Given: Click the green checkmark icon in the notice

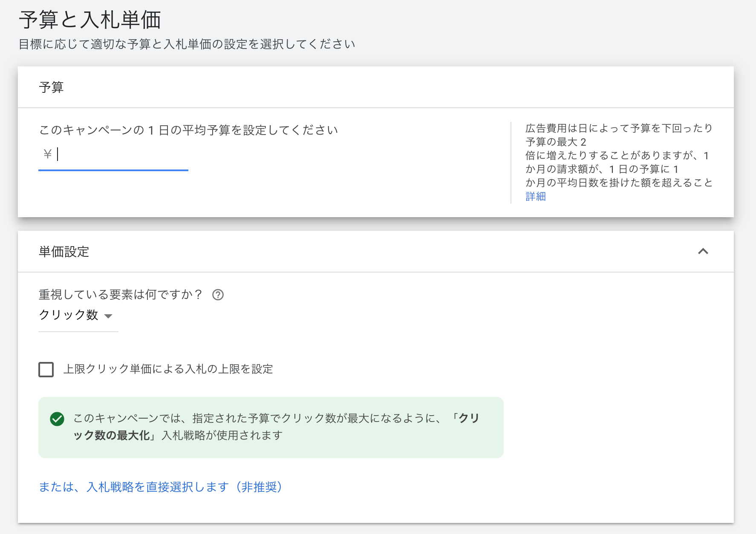Looking at the screenshot, I should 57,419.
